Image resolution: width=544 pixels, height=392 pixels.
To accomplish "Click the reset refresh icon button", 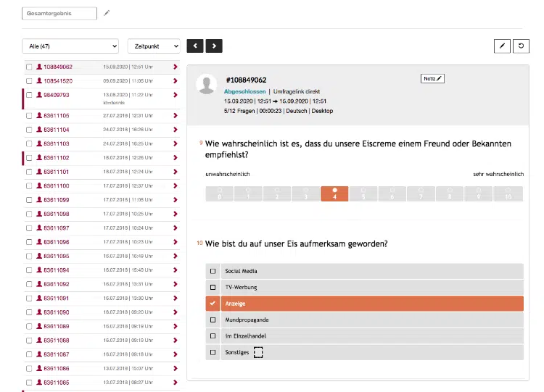I will [521, 46].
